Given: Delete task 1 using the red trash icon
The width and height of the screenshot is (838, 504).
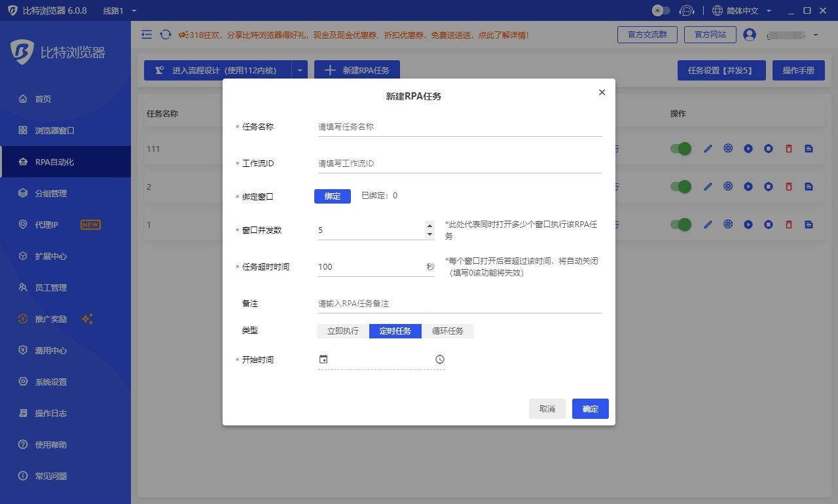Looking at the screenshot, I should coord(788,224).
